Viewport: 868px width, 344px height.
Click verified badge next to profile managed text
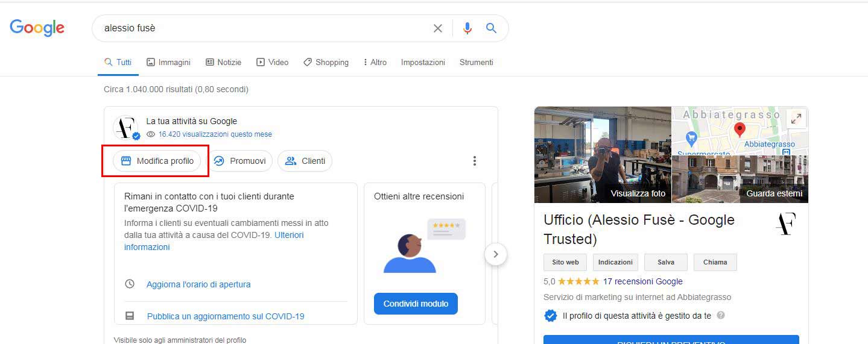click(550, 315)
